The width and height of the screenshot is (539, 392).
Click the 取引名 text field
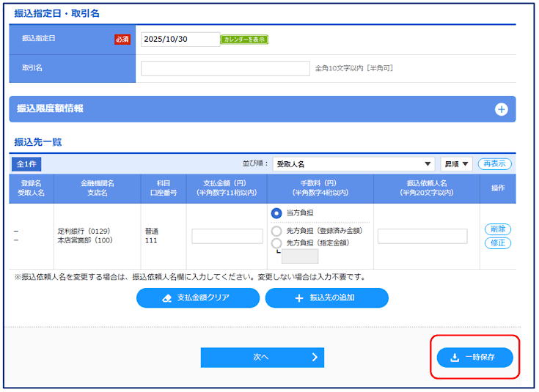pyautogui.click(x=225, y=68)
